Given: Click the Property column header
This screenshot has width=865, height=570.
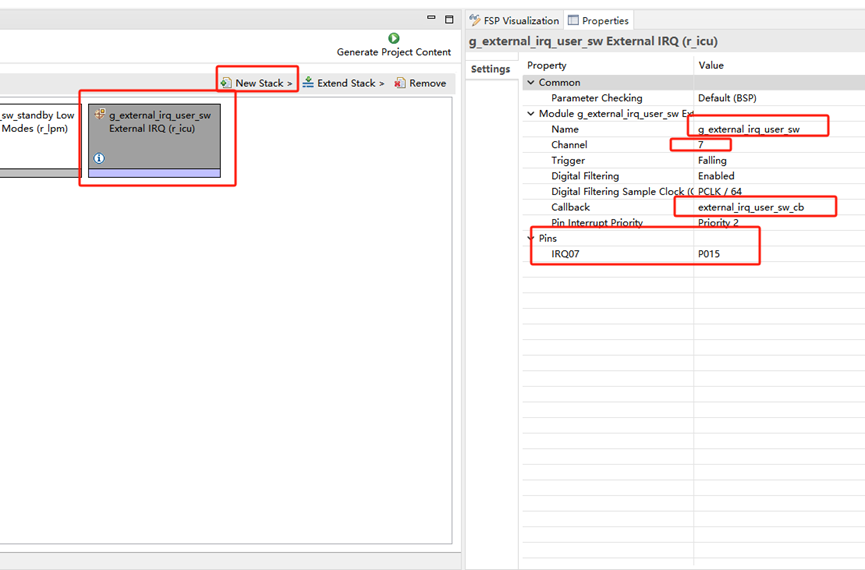Looking at the screenshot, I should pos(547,65).
